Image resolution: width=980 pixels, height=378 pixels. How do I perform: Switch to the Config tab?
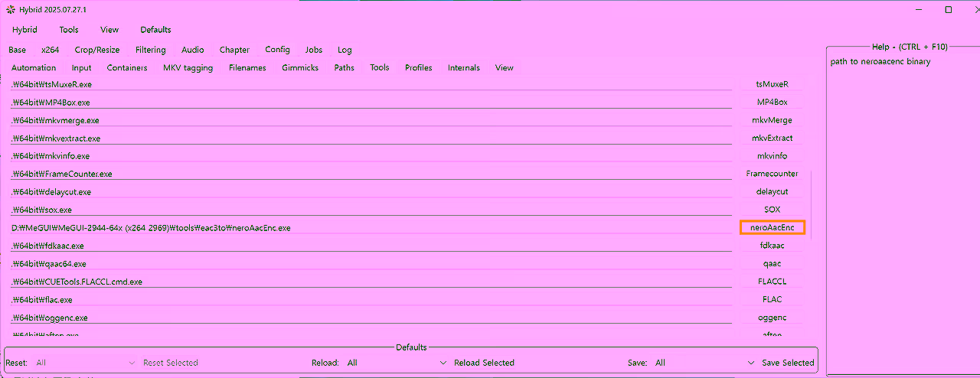click(277, 50)
